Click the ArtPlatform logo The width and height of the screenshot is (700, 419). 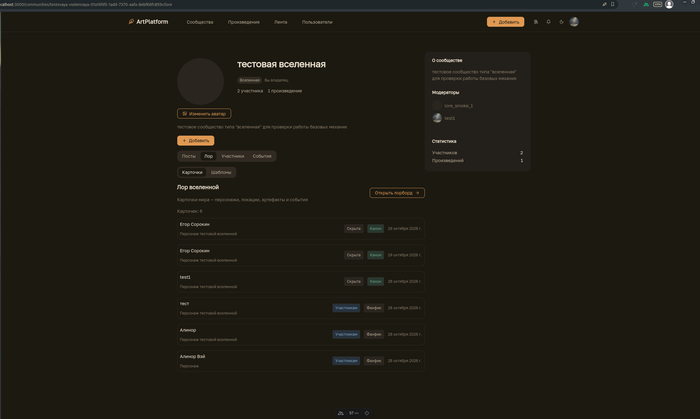coord(148,21)
